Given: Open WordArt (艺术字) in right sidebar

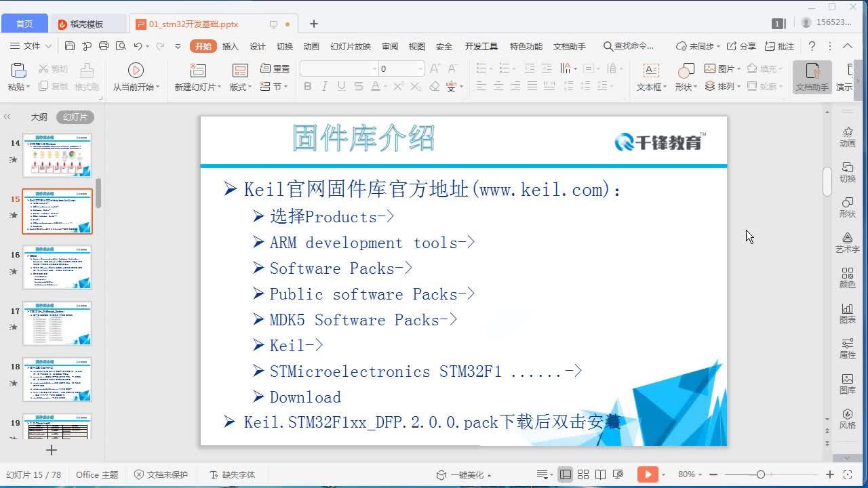Looking at the screenshot, I should coord(848,242).
